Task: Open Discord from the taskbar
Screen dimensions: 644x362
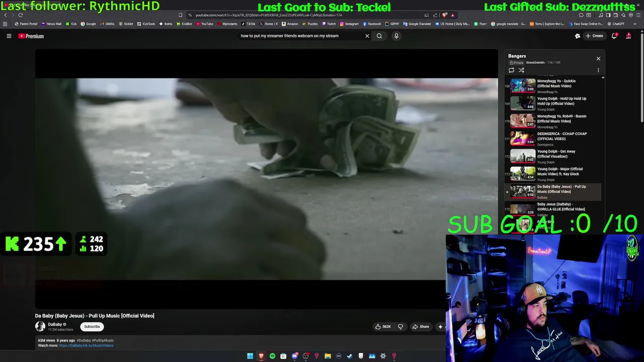Action: (294, 356)
